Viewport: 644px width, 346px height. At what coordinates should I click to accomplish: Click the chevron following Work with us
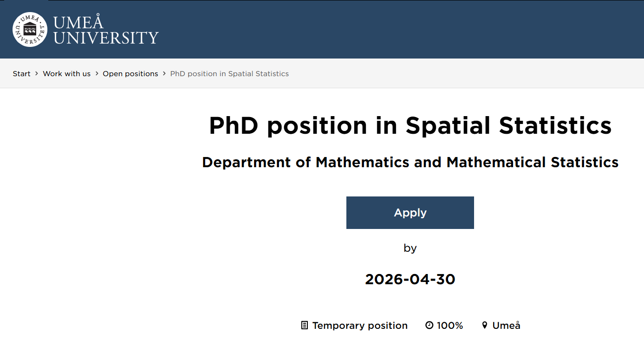coord(97,73)
